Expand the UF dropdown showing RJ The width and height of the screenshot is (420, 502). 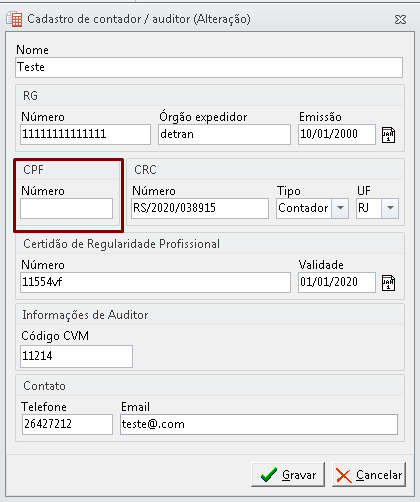point(390,208)
